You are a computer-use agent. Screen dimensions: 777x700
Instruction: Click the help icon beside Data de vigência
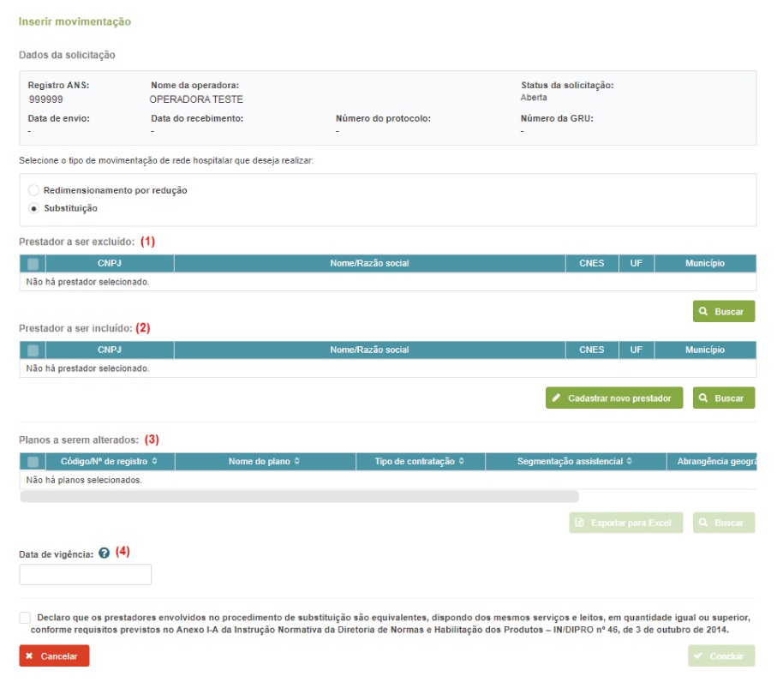coord(105,553)
